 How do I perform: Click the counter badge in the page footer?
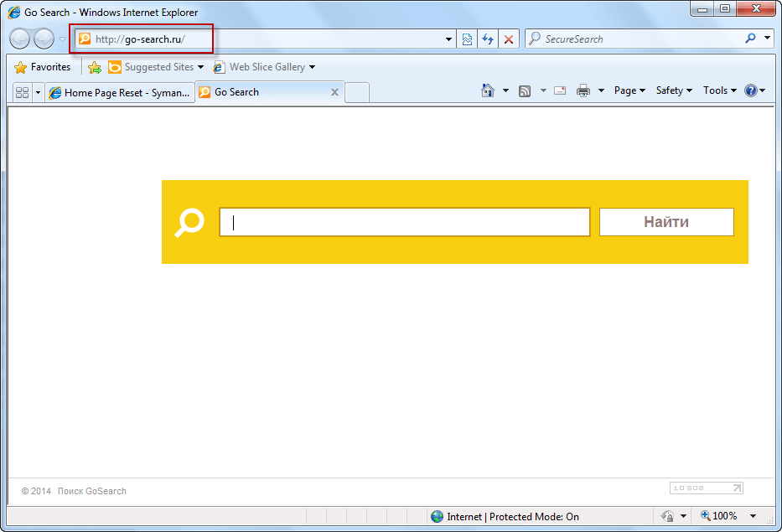707,488
